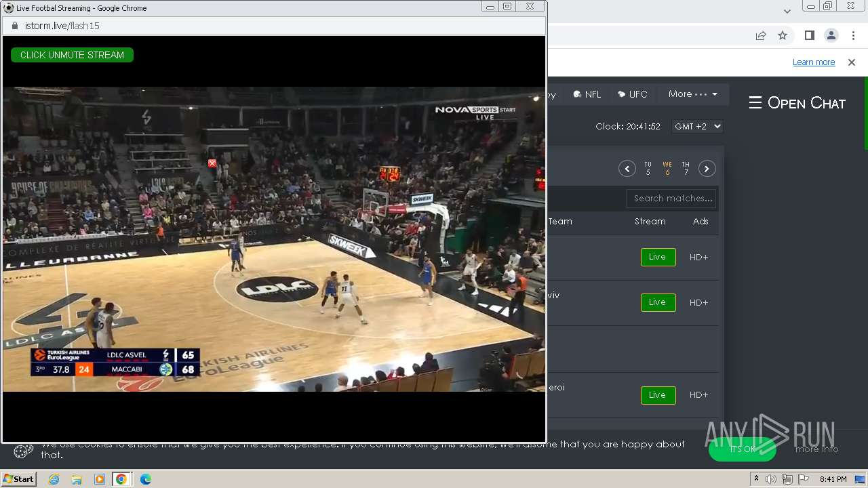Click the Clock: 20:41:52 text
Screen dimensions: 868x488
[x=628, y=127]
